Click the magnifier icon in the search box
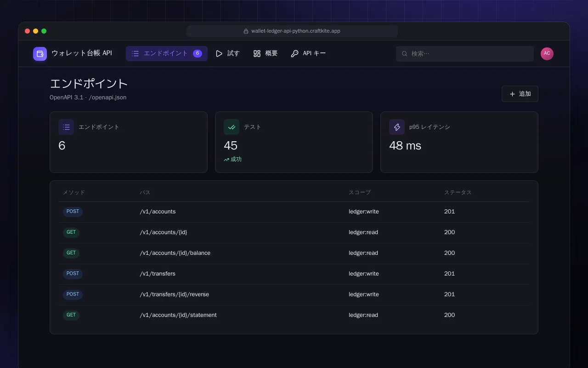 tap(405, 54)
